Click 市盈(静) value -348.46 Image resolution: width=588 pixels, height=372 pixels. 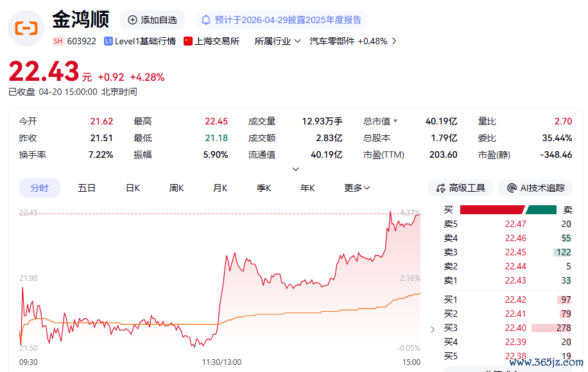[x=556, y=155]
